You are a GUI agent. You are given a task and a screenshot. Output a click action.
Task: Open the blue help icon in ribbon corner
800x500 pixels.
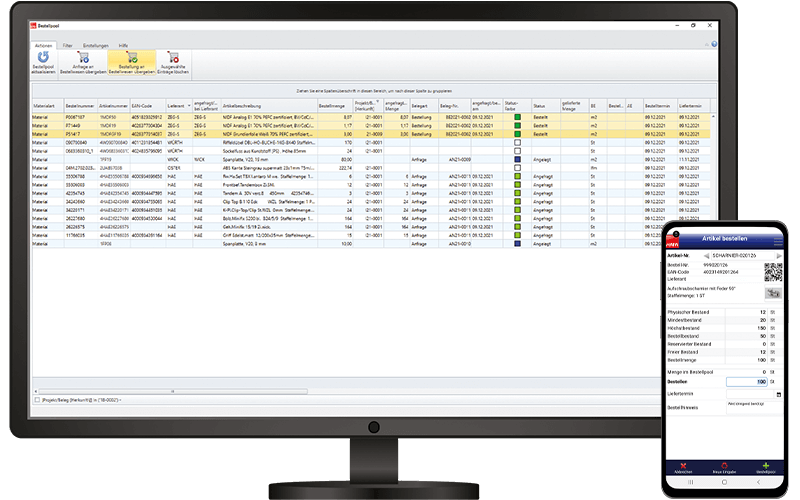pyautogui.click(x=714, y=44)
